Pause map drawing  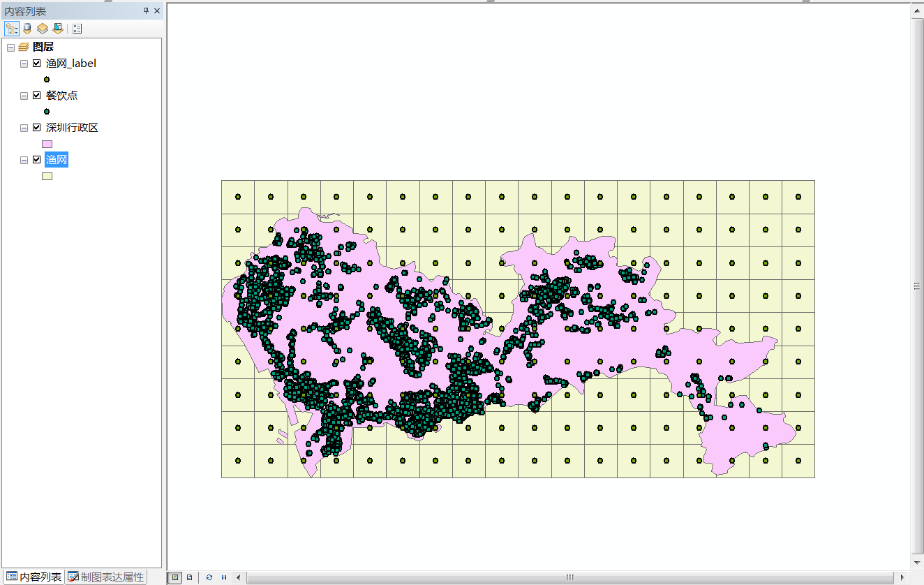224,577
